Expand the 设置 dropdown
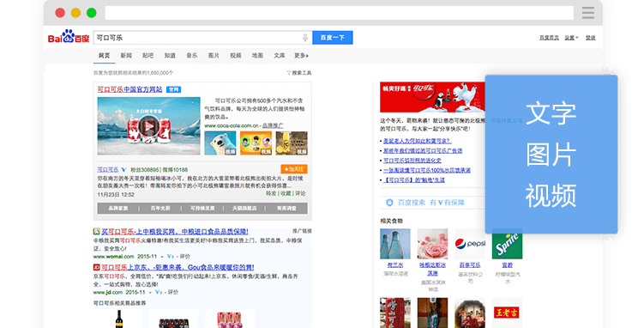The width and height of the screenshot is (644, 328). coord(571,38)
